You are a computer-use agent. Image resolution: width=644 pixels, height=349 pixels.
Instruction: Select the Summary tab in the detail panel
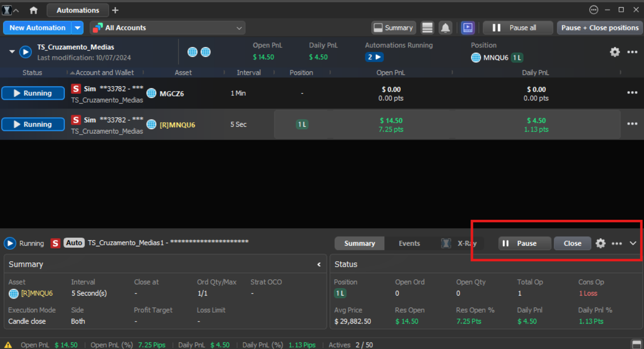coord(359,243)
